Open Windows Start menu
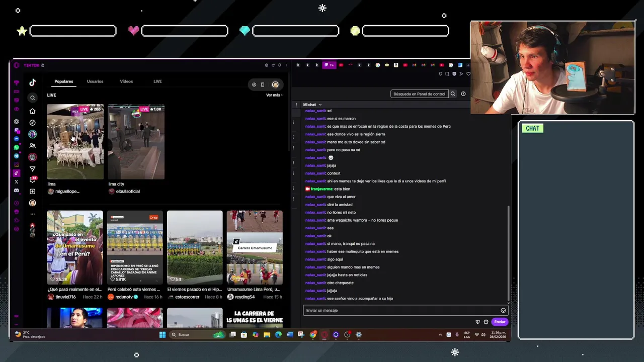This screenshot has width=644, height=362. 163,335
